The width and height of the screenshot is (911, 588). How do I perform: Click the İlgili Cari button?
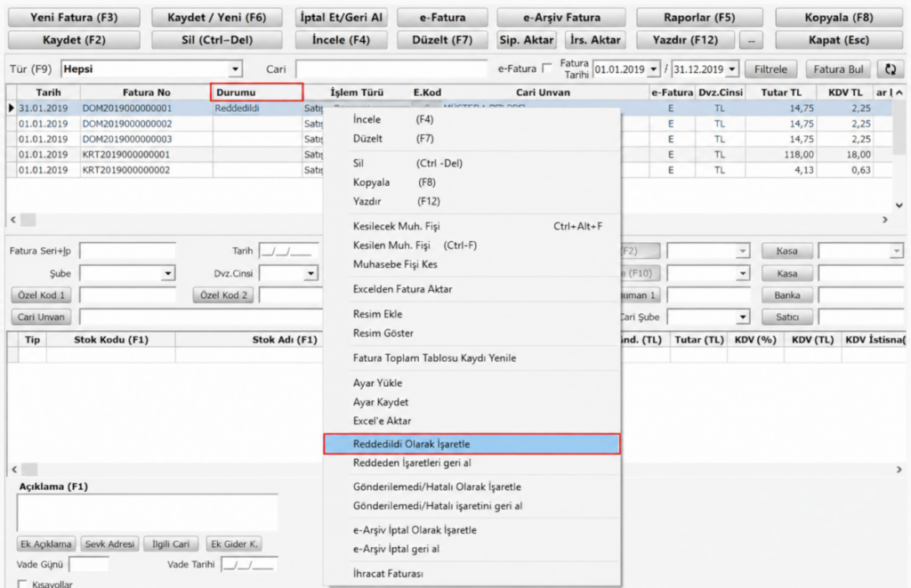click(x=171, y=544)
